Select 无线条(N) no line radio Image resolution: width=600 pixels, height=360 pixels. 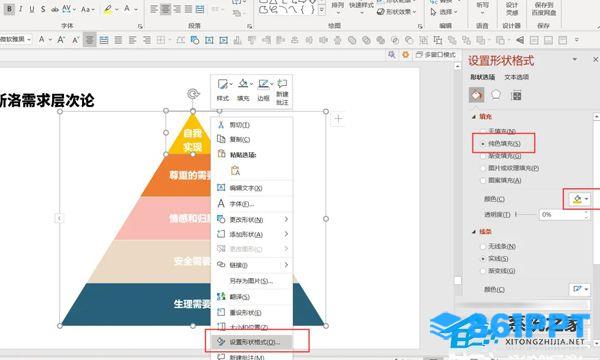(499, 246)
